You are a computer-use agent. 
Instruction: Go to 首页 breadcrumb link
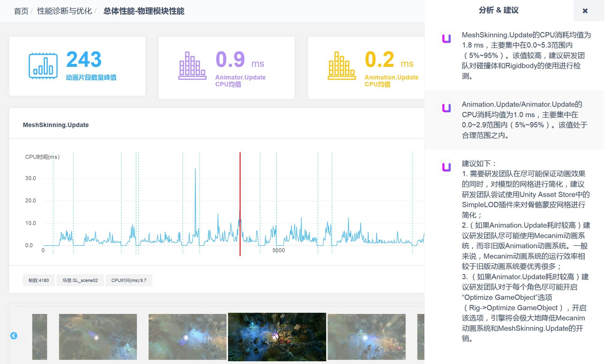click(21, 11)
